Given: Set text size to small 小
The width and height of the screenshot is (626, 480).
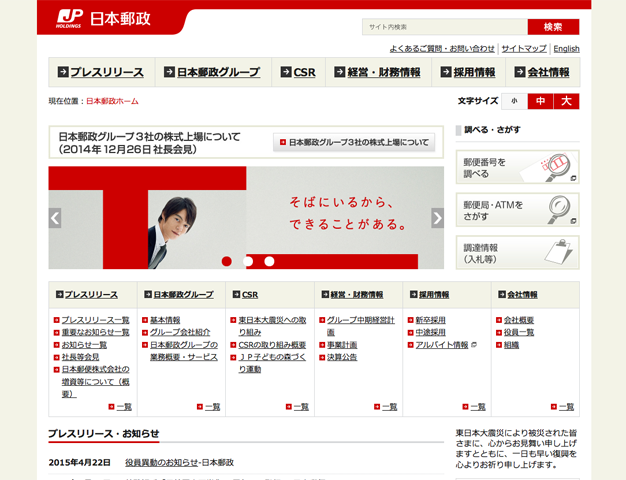Looking at the screenshot, I should coord(514,101).
